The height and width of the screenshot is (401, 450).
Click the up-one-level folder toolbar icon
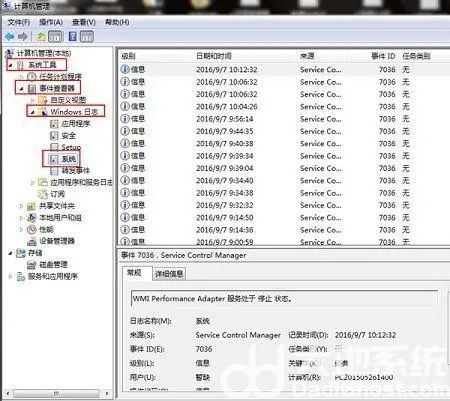click(41, 36)
